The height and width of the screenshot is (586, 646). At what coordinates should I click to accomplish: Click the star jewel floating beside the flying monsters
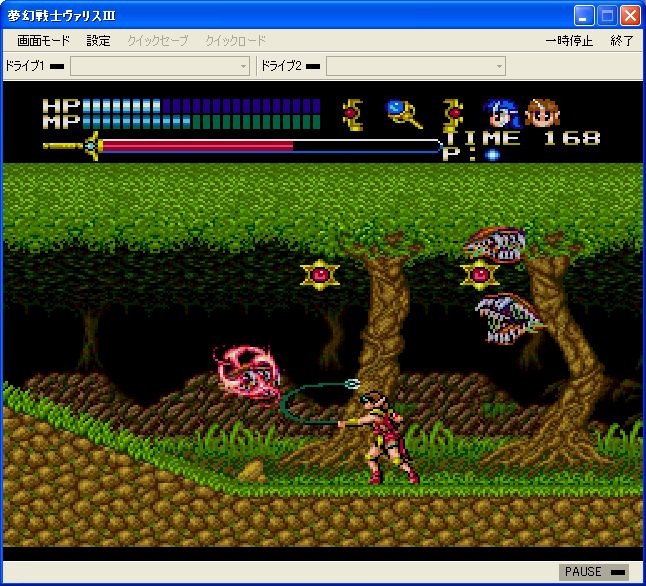click(480, 274)
